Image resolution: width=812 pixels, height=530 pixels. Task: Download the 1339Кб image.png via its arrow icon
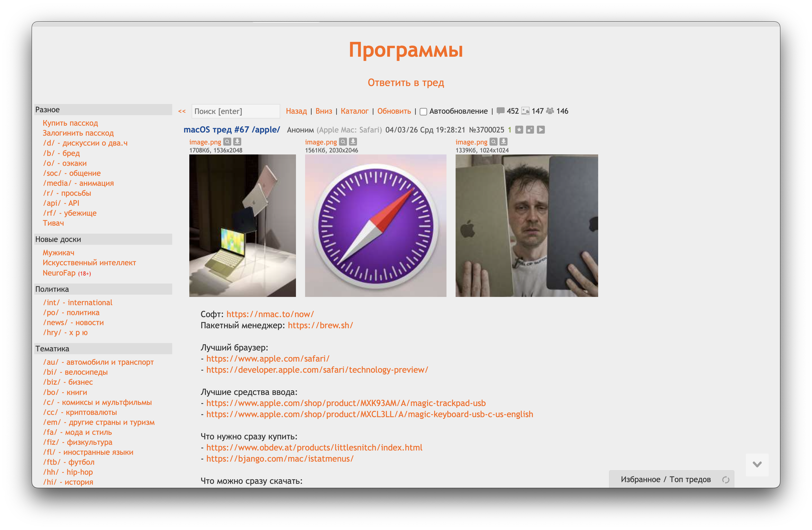503,142
